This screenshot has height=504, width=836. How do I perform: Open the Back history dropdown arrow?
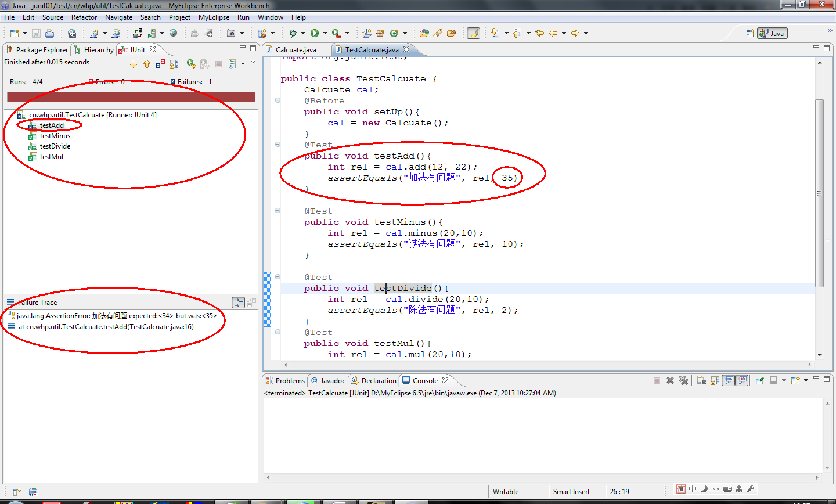(x=564, y=33)
